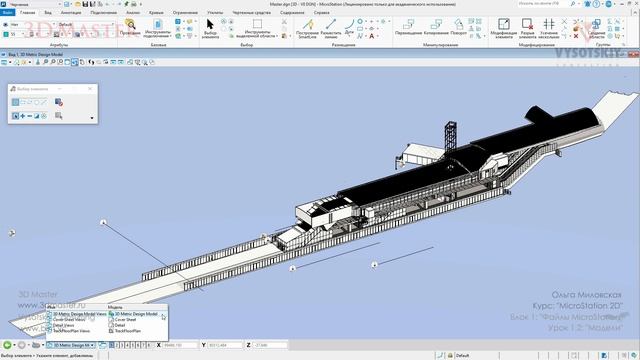Click the X coordinate input field
Image resolution: width=640 pixels, height=360 pixels.
point(180,345)
